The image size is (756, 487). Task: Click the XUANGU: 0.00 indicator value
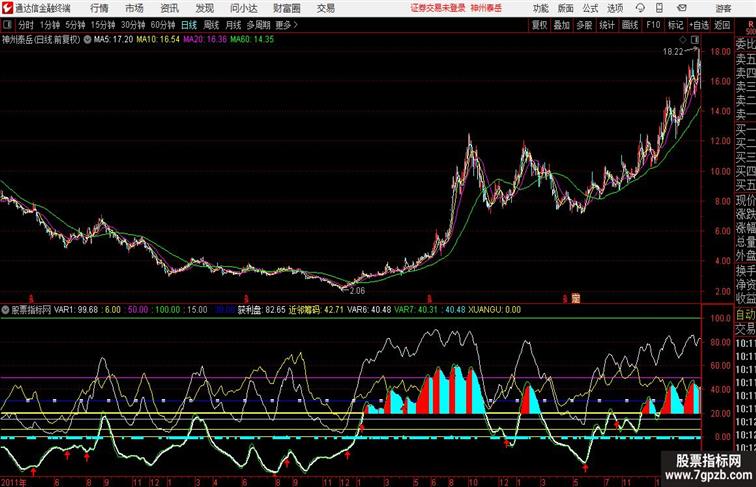[x=494, y=310]
